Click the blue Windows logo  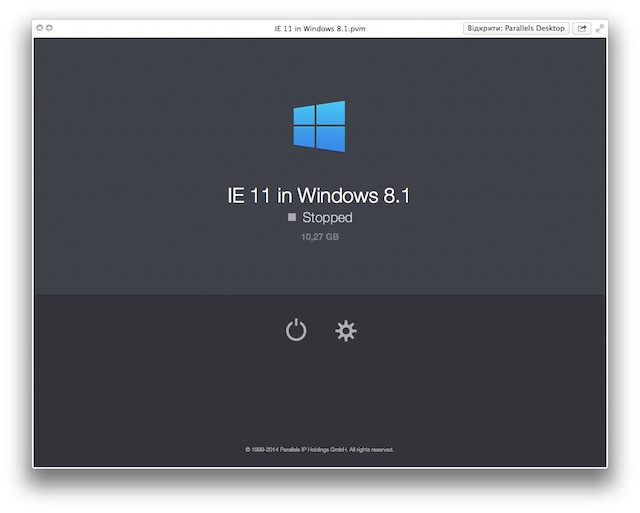(319, 127)
